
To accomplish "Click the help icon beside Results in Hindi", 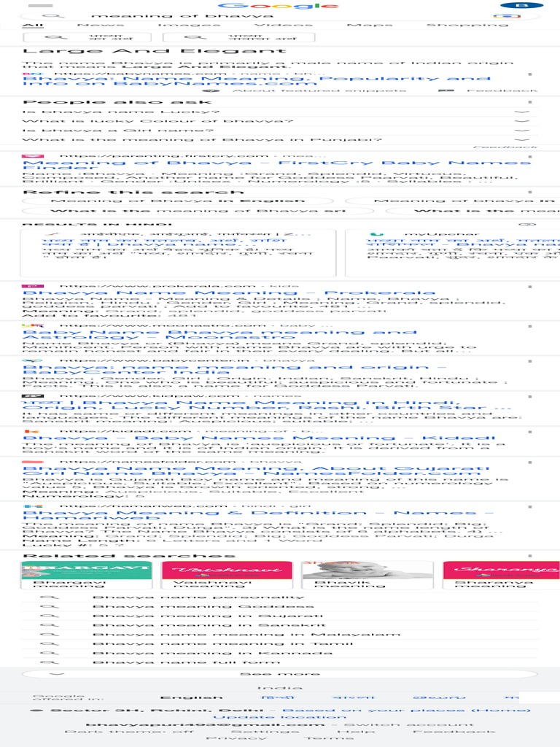I will (527, 225).
